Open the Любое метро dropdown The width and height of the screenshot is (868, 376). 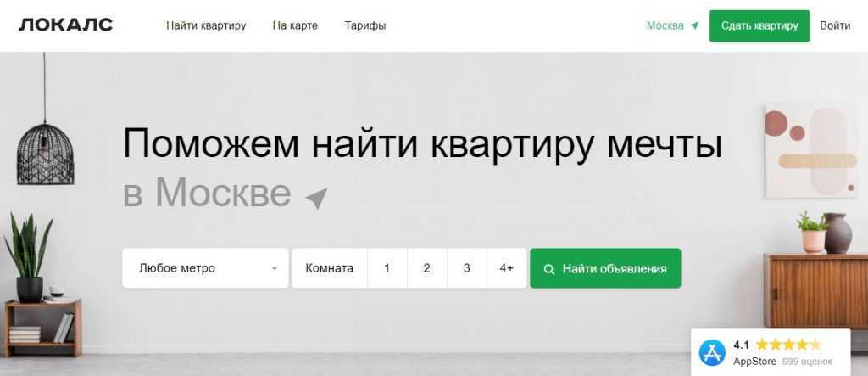click(x=195, y=268)
